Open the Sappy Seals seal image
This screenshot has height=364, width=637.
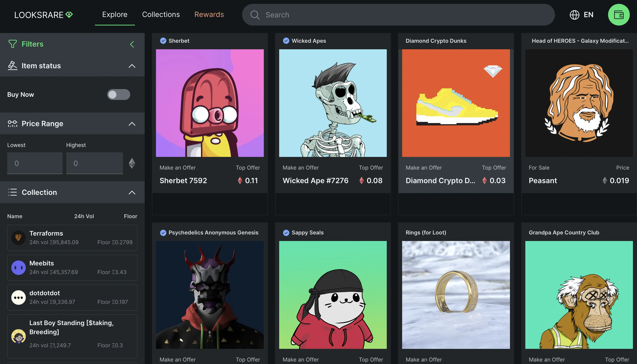[333, 295]
